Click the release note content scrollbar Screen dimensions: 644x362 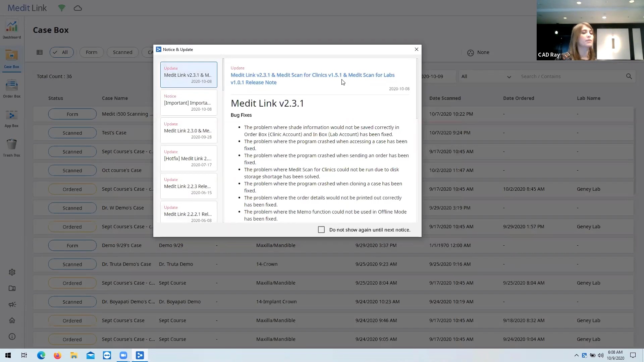point(417,89)
